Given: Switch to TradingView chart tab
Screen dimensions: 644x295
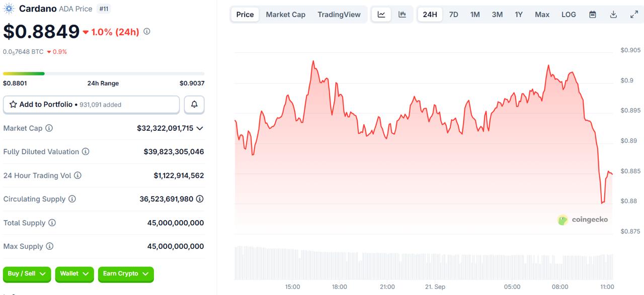Looking at the screenshot, I should coord(339,15).
